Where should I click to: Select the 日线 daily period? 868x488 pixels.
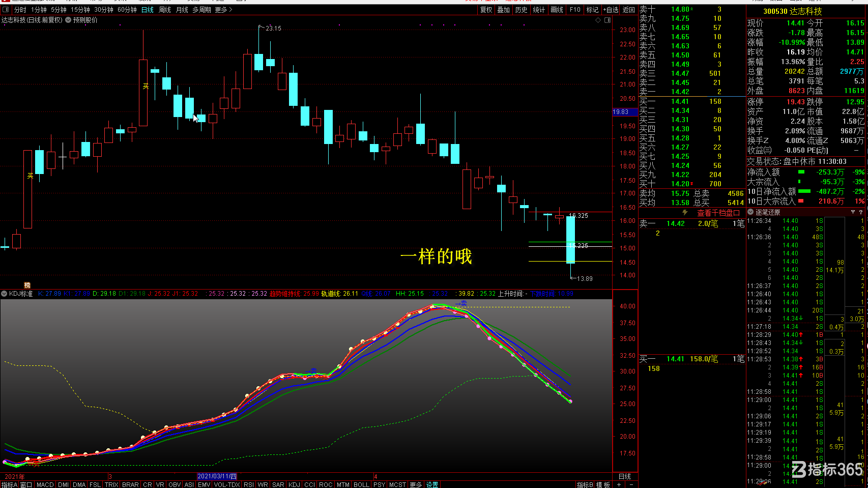pos(148,10)
